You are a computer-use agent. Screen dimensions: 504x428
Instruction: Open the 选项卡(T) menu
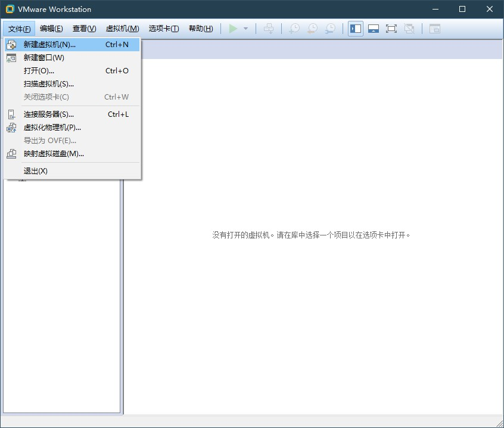tap(164, 29)
